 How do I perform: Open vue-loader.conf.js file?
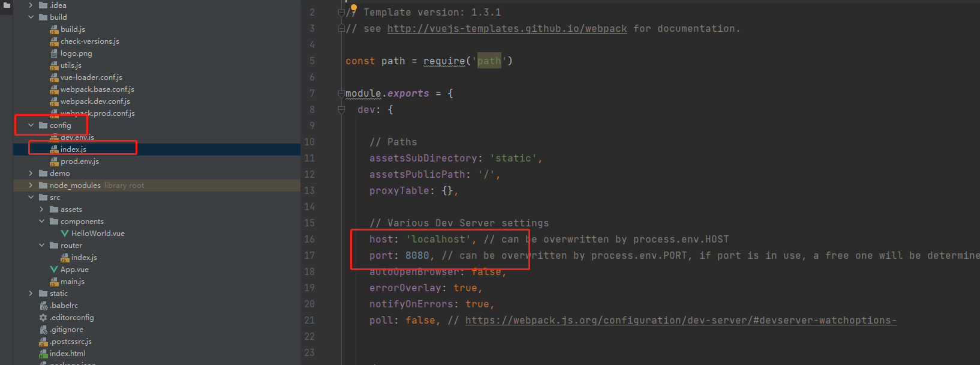[91, 77]
